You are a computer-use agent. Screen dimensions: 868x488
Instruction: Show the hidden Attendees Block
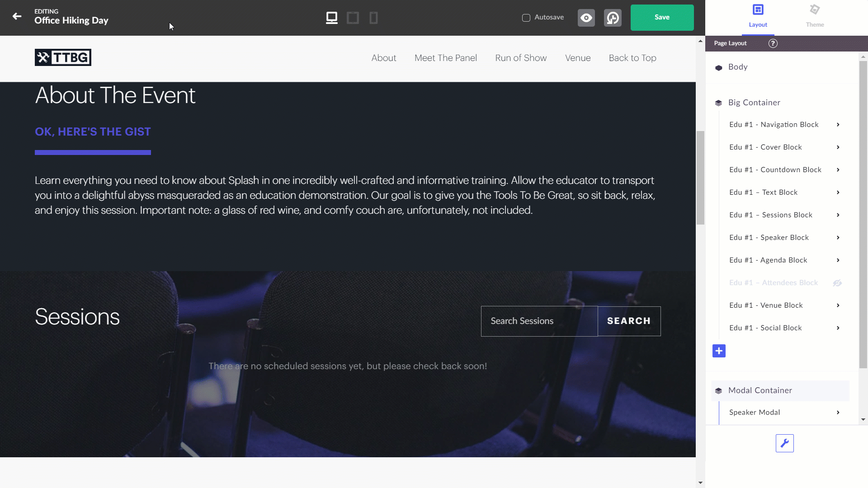837,283
